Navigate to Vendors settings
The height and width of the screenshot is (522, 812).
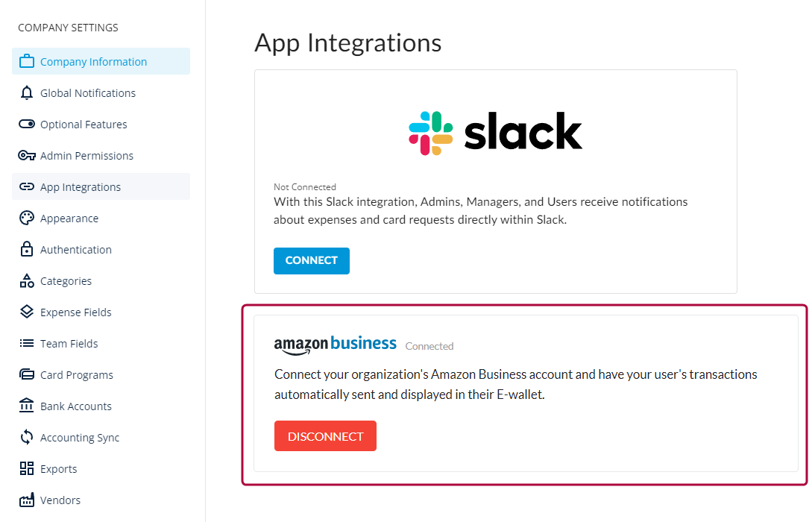60,500
